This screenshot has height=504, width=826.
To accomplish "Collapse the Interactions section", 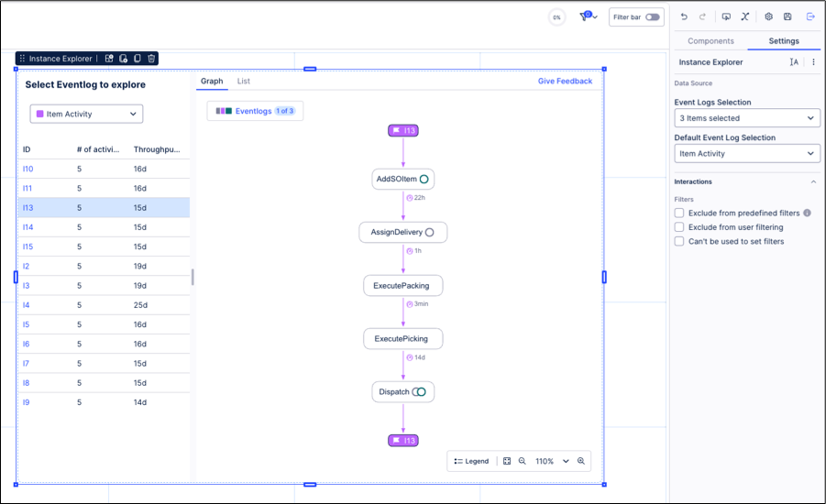I will click(x=813, y=181).
